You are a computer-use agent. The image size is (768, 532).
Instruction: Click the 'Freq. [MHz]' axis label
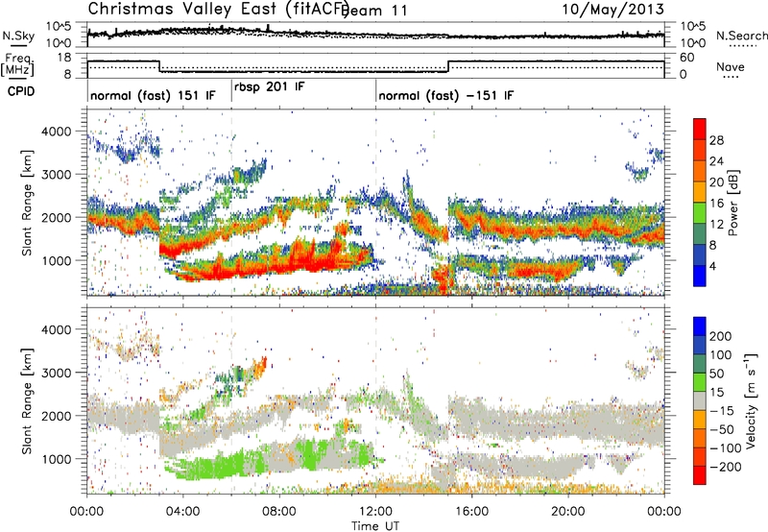click(x=17, y=65)
